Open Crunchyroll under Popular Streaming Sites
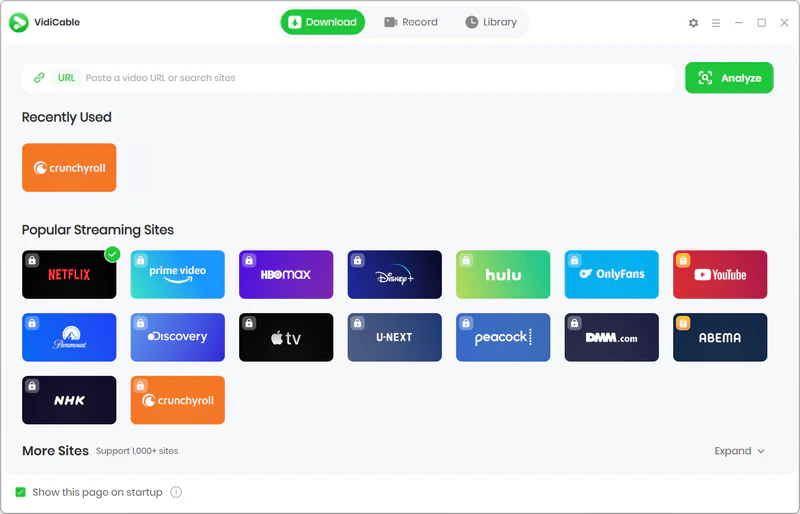This screenshot has height=514, width=800. [x=178, y=400]
